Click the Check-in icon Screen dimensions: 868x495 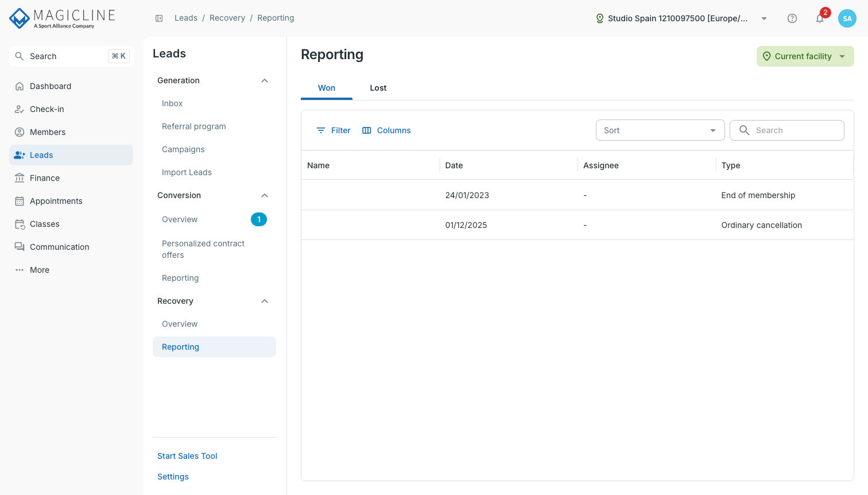click(20, 109)
